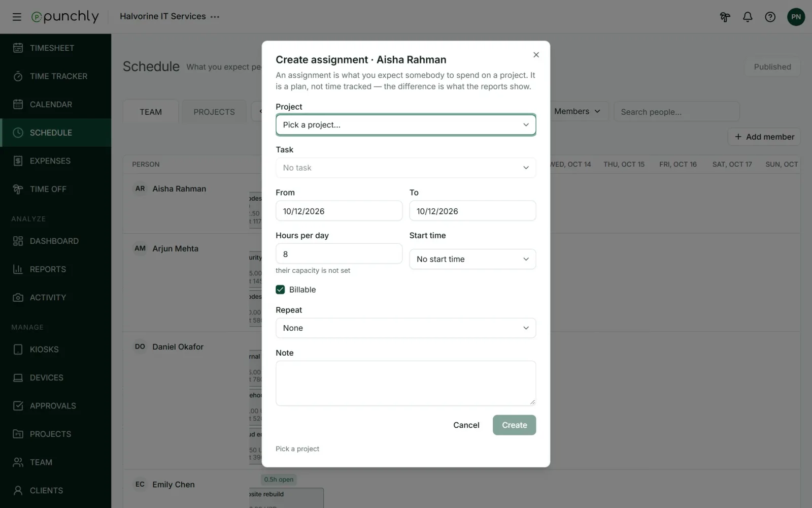The image size is (812, 508).
Task: Click the Note text area
Action: [x=405, y=383]
